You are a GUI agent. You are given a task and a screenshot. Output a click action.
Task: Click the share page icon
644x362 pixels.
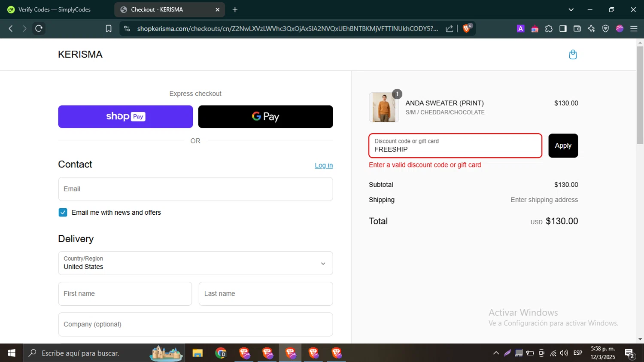[x=450, y=28]
